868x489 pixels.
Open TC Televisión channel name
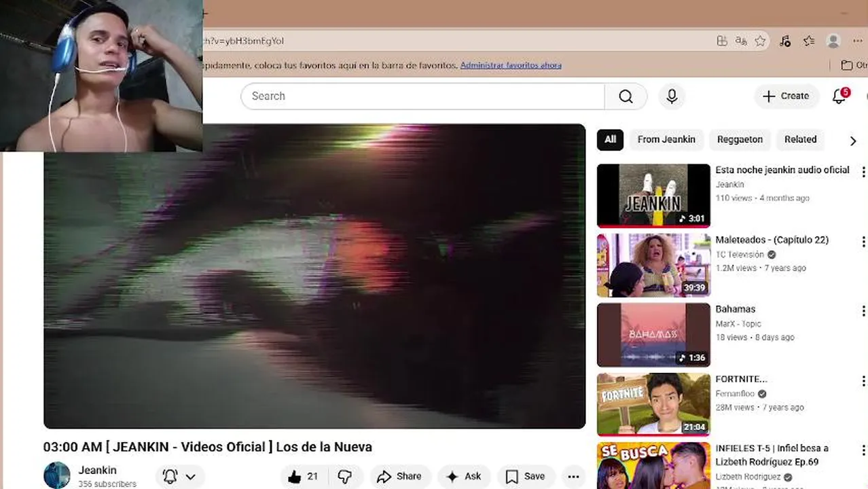739,255
